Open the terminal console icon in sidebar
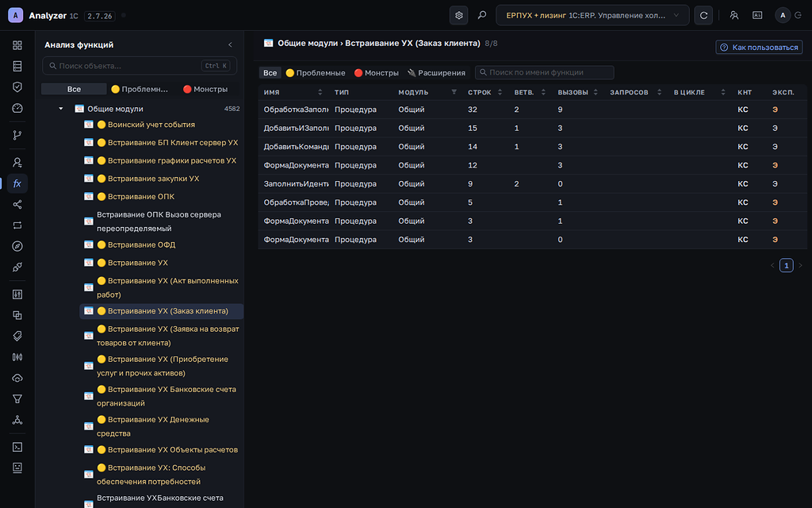This screenshot has width=812, height=508. pos(17,447)
